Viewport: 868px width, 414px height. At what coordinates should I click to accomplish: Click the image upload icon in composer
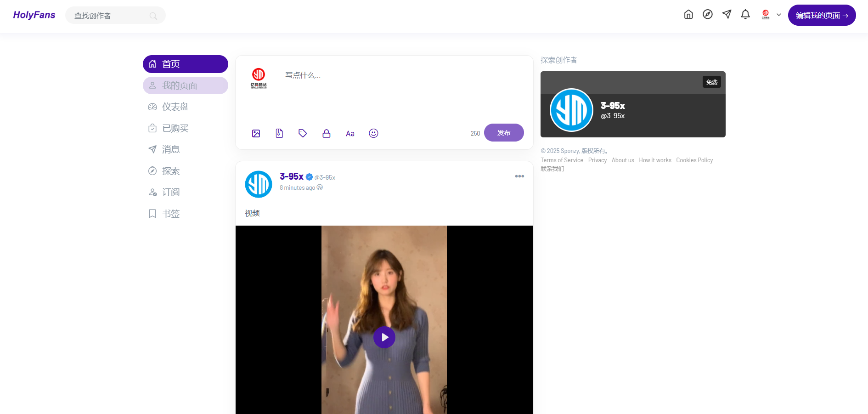(x=256, y=133)
